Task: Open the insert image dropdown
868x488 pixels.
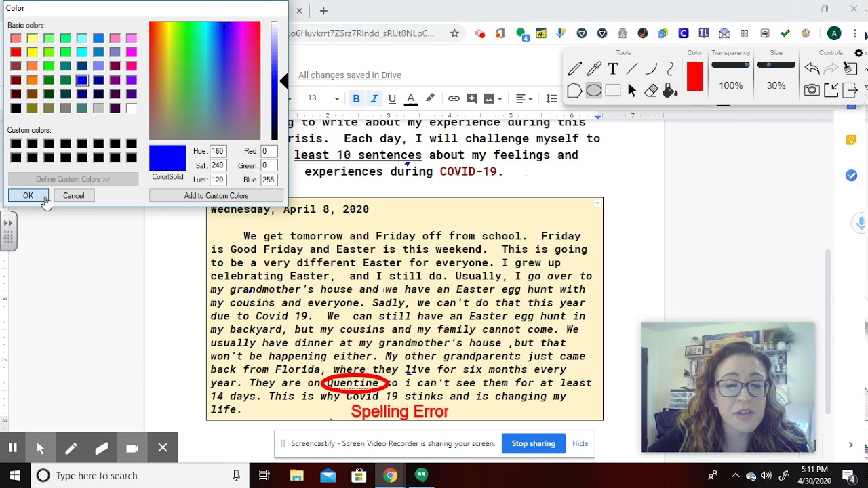Action: tap(493, 98)
